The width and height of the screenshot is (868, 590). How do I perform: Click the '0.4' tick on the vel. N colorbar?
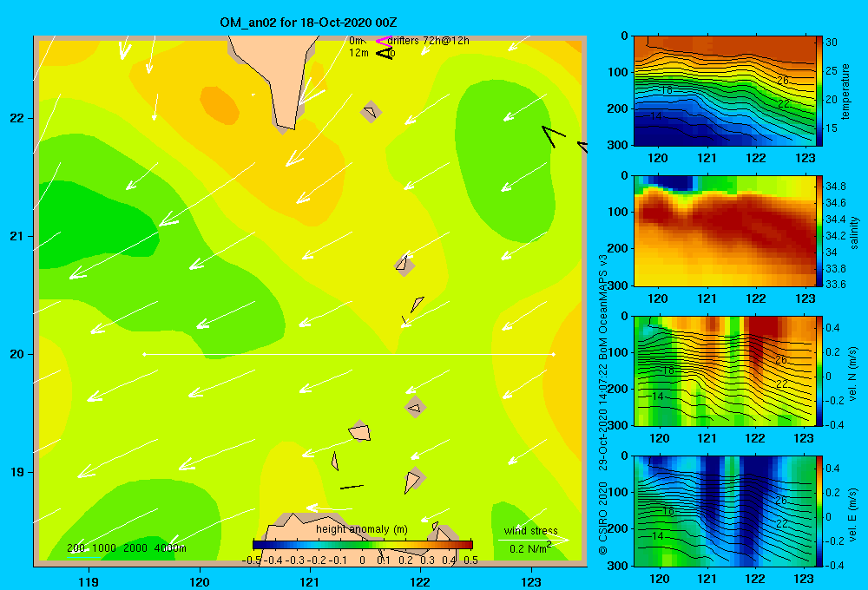coord(833,328)
